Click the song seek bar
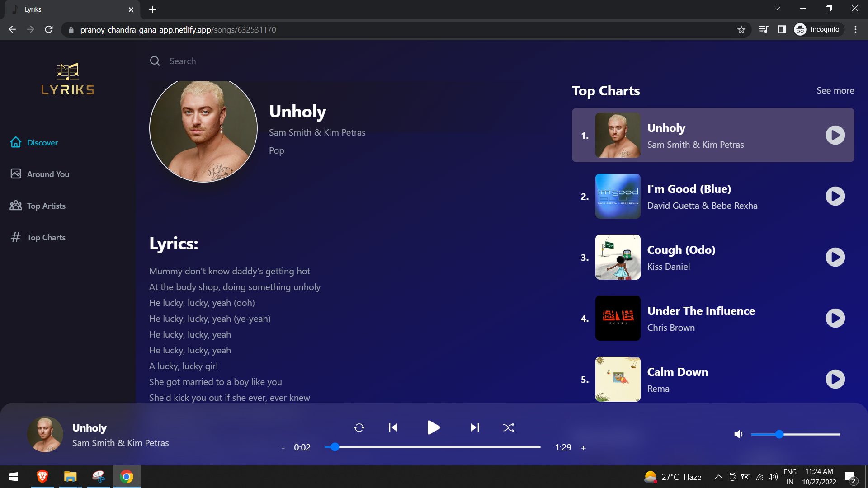 click(x=432, y=447)
